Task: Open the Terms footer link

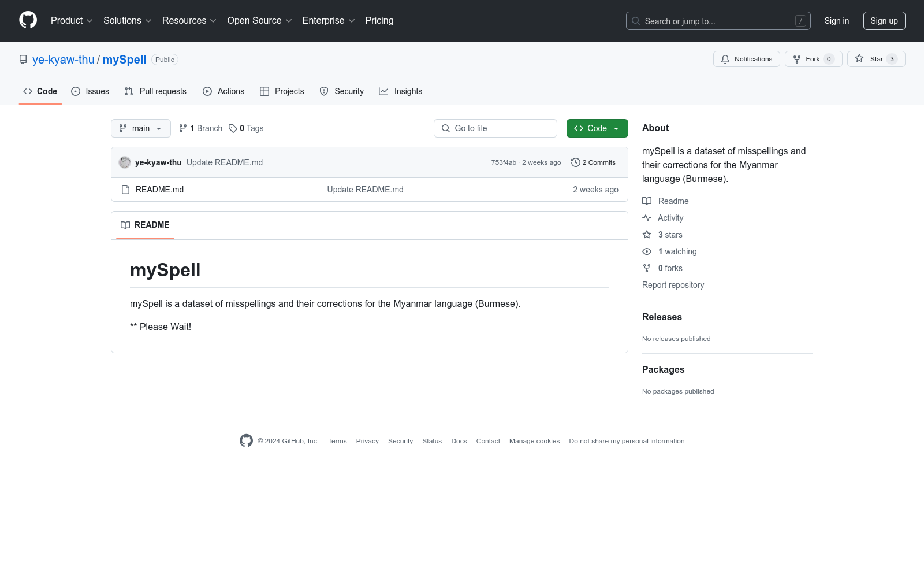Action: coord(337,441)
